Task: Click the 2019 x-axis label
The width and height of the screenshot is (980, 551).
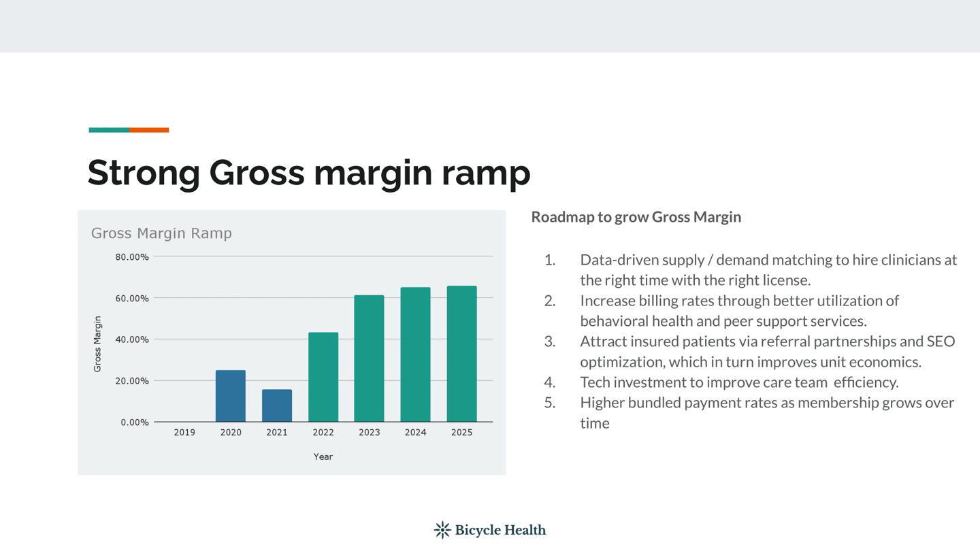Action: point(184,433)
